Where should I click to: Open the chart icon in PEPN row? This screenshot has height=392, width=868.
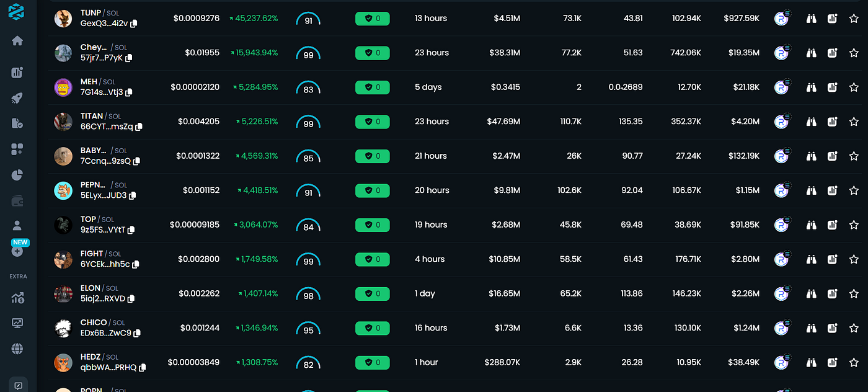(832, 190)
